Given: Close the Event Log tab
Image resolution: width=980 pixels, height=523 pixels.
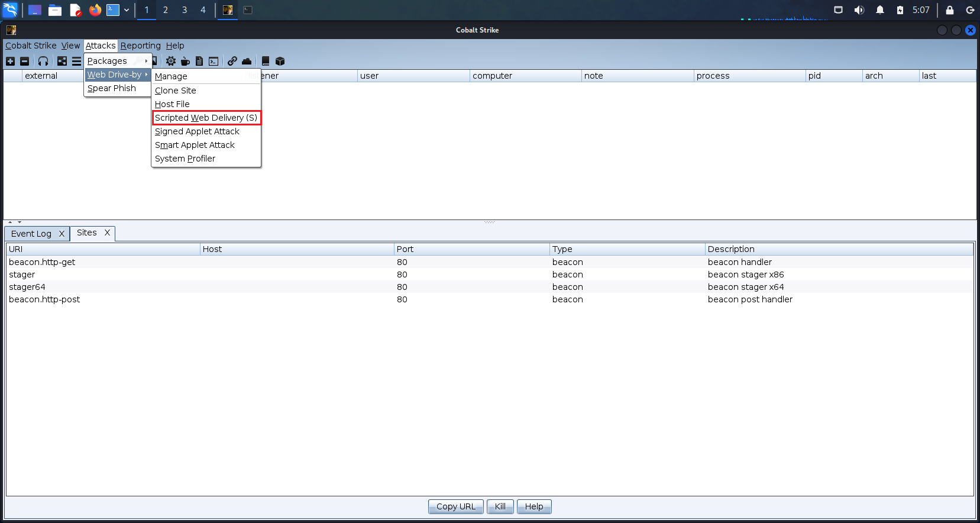Looking at the screenshot, I should 62,234.
